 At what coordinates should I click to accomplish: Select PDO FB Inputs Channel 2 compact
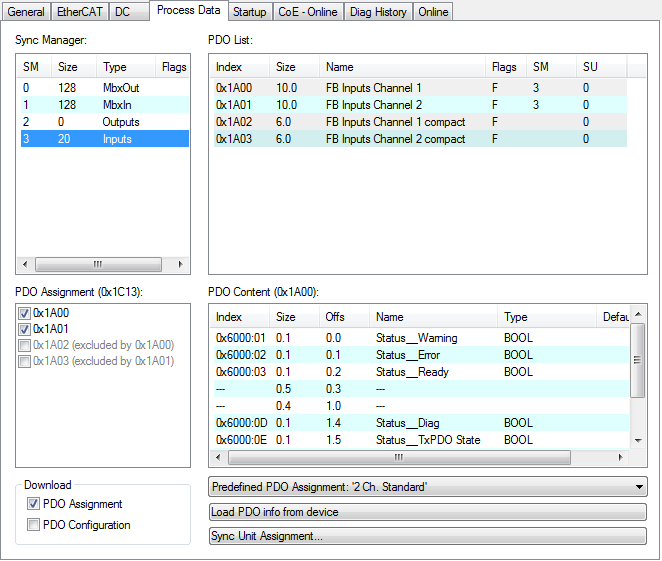click(420, 139)
